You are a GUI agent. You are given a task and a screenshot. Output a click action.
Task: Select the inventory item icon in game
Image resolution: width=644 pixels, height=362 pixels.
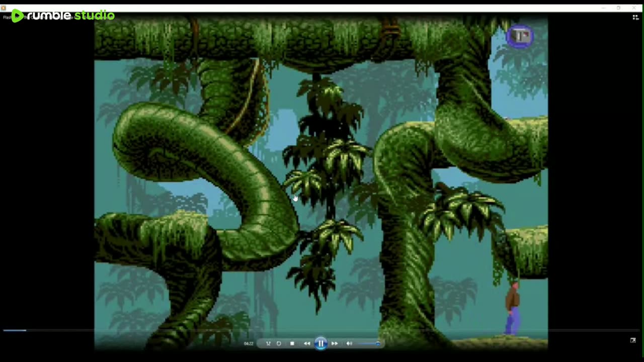(520, 36)
